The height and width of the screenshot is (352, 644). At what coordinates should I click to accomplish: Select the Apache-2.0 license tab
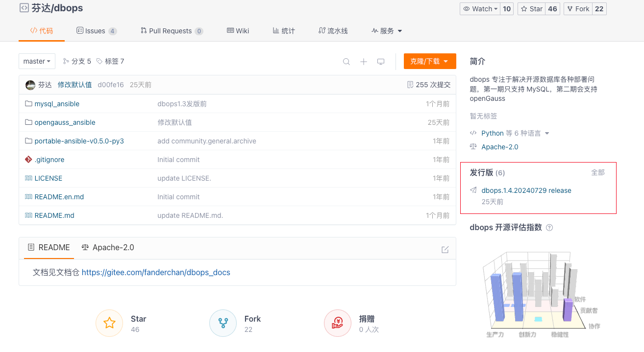click(108, 248)
